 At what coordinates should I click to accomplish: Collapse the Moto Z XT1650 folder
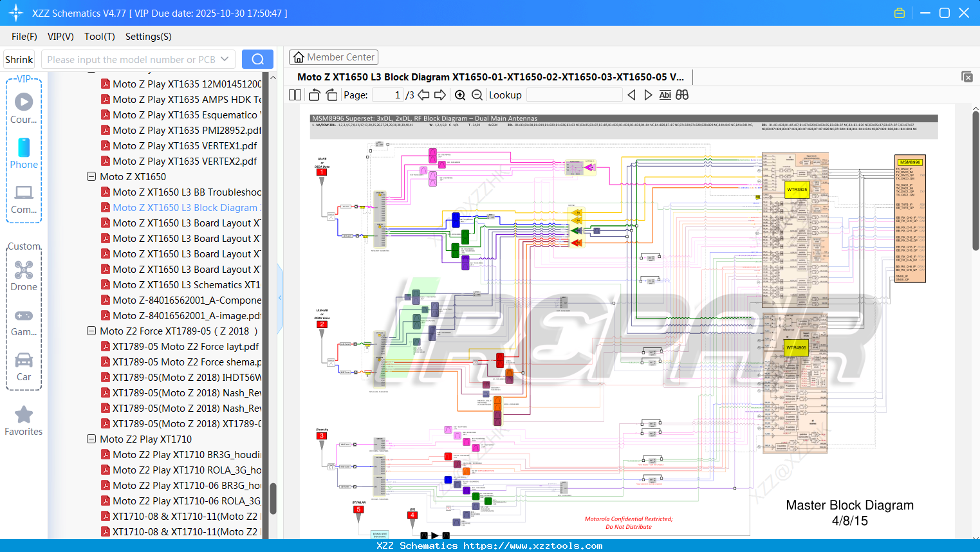[x=91, y=176]
